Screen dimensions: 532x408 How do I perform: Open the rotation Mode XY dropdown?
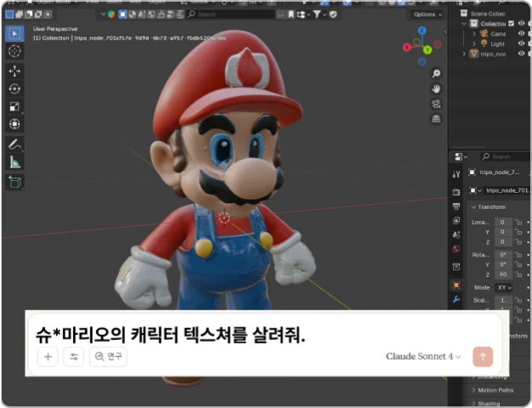503,287
